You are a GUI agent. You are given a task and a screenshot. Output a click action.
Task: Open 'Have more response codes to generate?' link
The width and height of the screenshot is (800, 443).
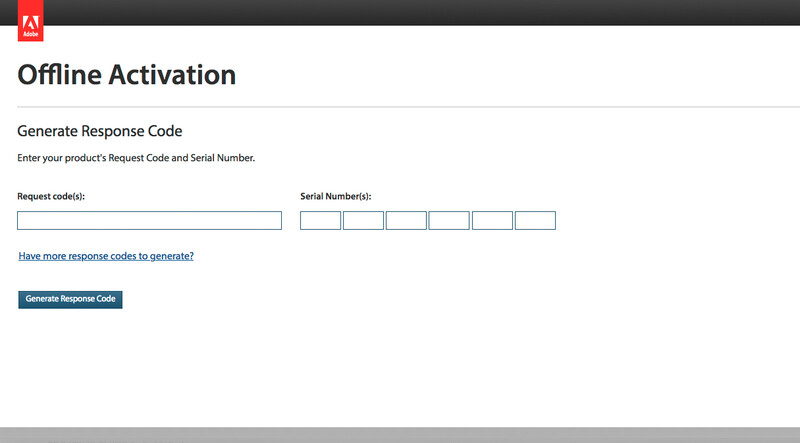click(x=106, y=256)
